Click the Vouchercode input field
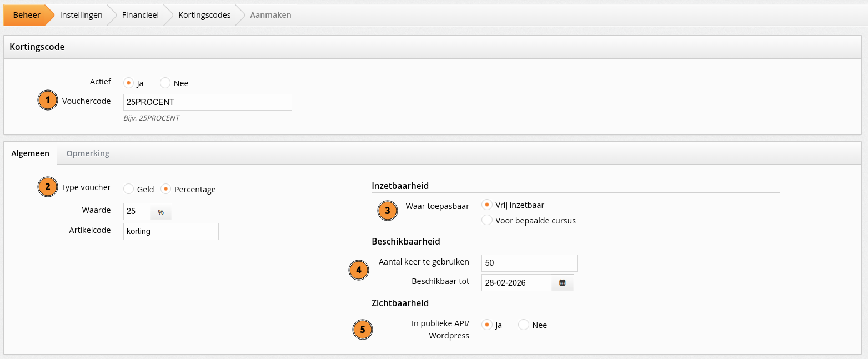 pos(207,102)
